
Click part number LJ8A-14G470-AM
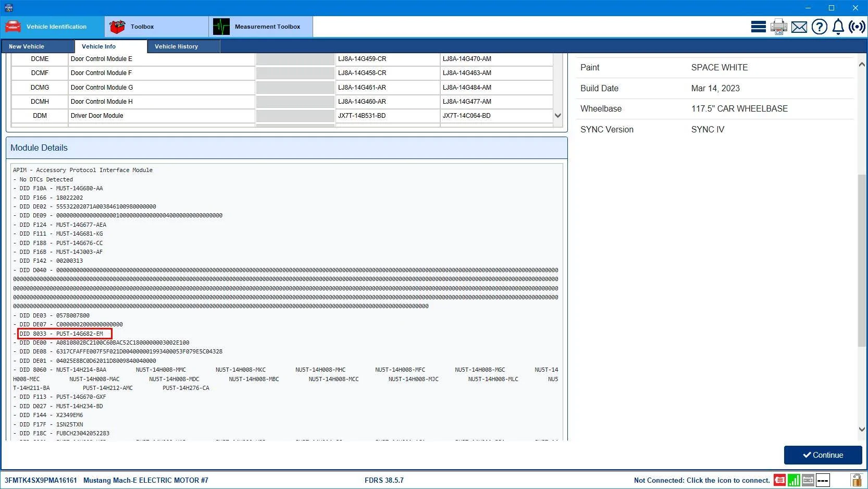click(467, 59)
